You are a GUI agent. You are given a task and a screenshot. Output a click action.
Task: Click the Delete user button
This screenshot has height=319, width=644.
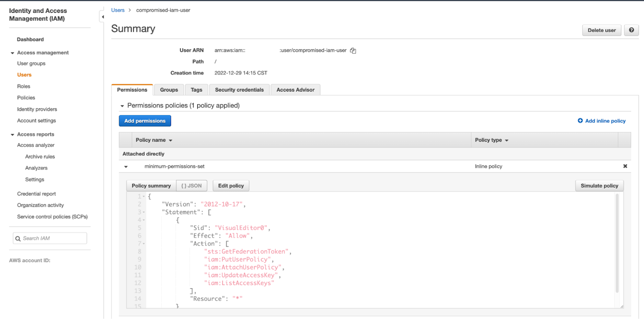coord(602,30)
